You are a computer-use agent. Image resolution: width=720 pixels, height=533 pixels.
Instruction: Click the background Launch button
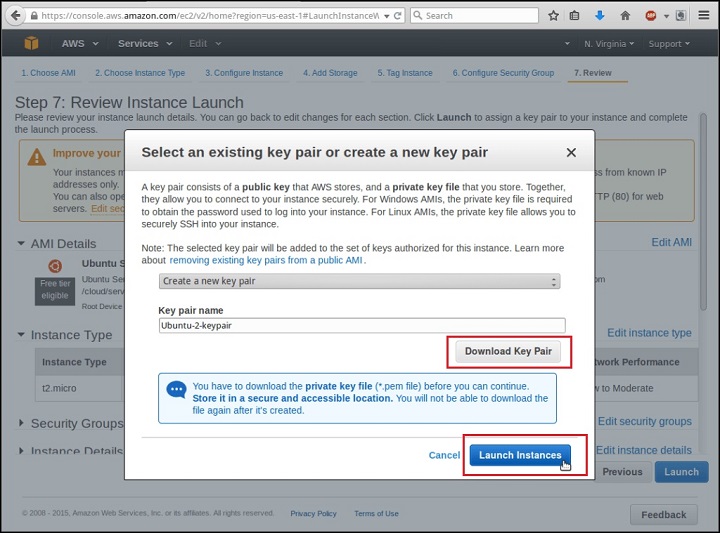pyautogui.click(x=681, y=472)
